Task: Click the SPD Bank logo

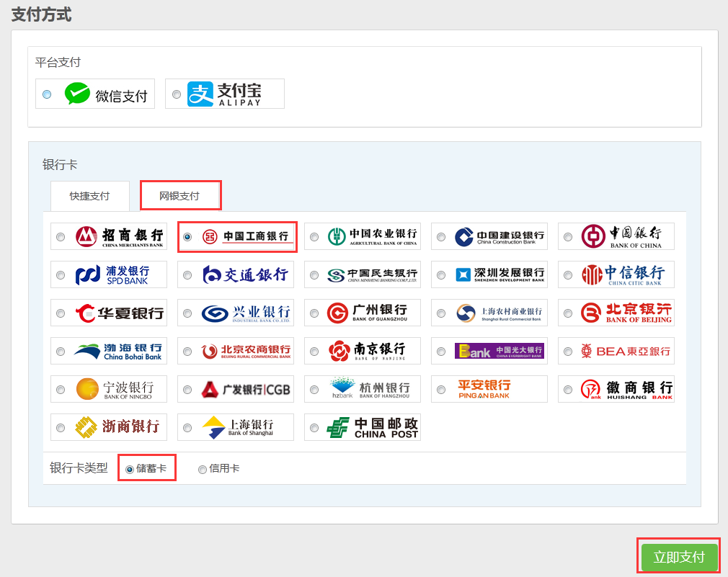Action: click(x=112, y=275)
